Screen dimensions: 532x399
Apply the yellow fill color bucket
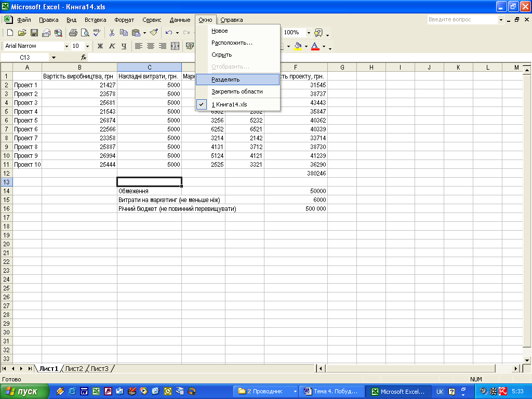point(298,46)
